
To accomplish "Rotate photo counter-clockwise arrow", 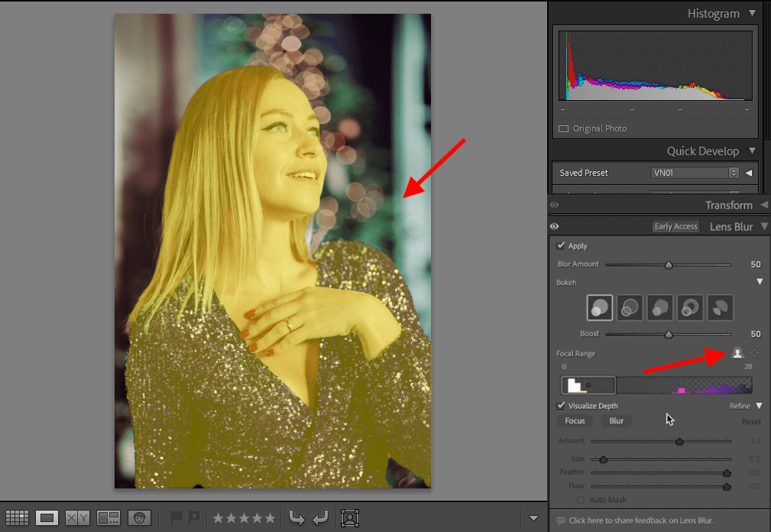I will coord(296,517).
